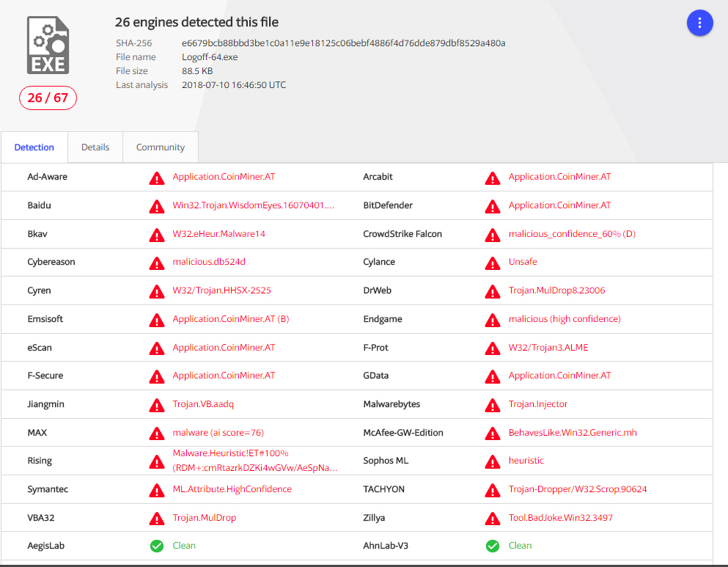
Task: Click the warning icon in Baidu row
Action: coord(157,207)
